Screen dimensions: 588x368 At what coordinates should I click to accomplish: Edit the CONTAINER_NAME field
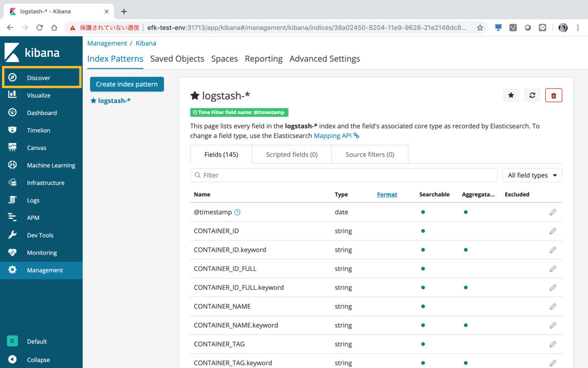(x=553, y=307)
